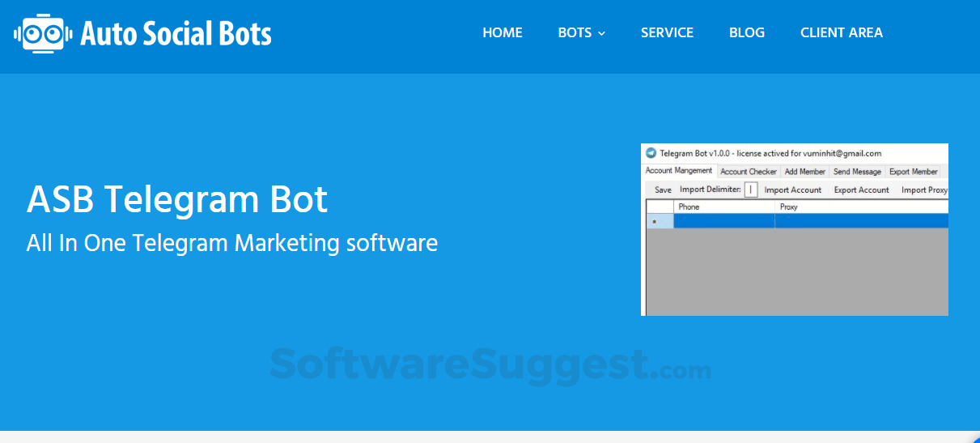
Task: Click the Auto Social Bots site title
Action: [176, 34]
